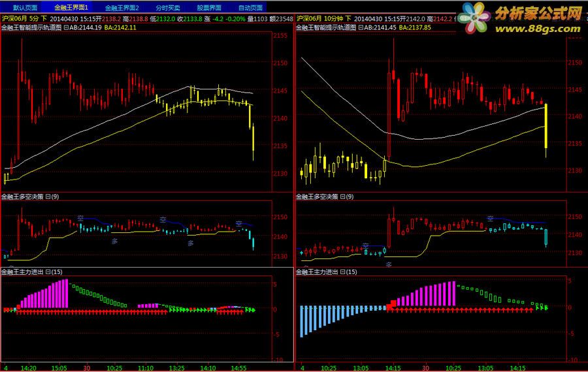Click the 多 signal marker in right 多空决策 panel
The image size is (588, 372).
[389, 264]
